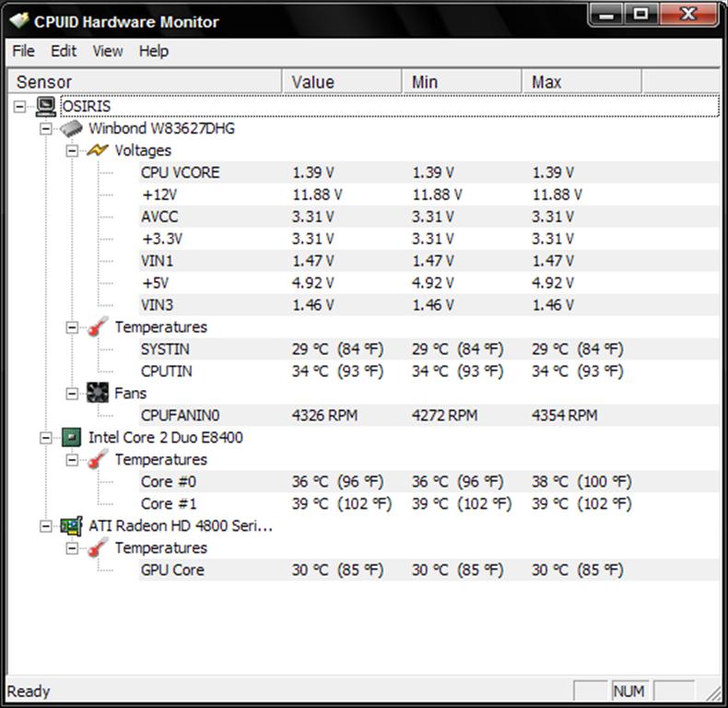Image resolution: width=728 pixels, height=708 pixels.
Task: Open the Help menu
Action: 154,51
